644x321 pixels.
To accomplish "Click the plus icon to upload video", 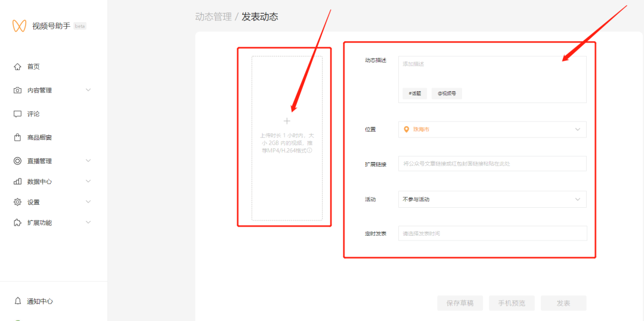I will (287, 121).
